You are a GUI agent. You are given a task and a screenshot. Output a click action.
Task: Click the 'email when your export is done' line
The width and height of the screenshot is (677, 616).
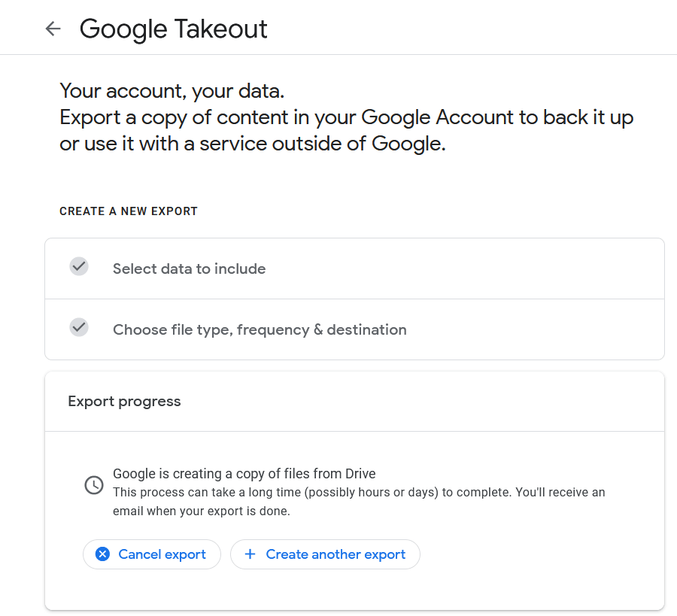click(202, 511)
